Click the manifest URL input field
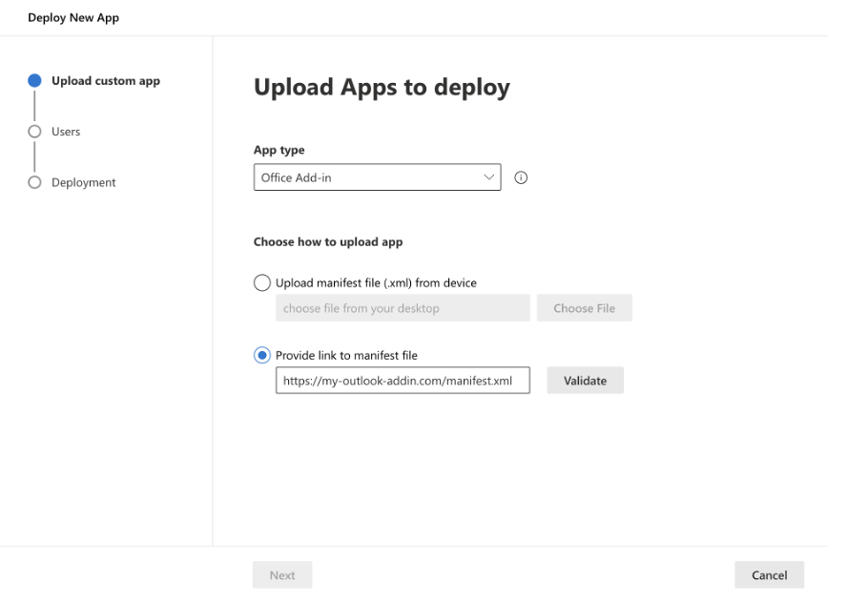Viewport: 868px width, 601px height. tap(402, 381)
